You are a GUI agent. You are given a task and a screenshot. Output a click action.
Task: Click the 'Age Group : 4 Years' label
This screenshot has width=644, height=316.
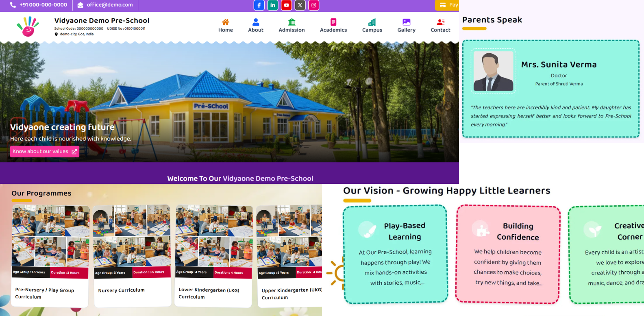(191, 272)
